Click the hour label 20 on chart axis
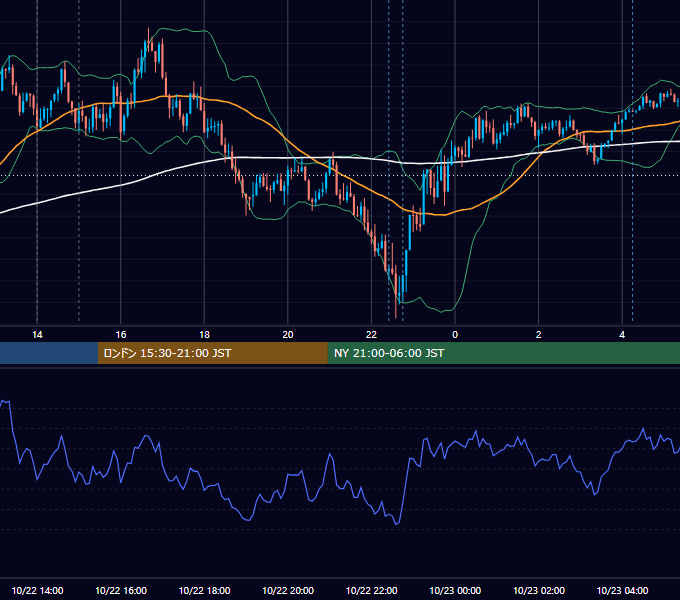 [x=288, y=335]
